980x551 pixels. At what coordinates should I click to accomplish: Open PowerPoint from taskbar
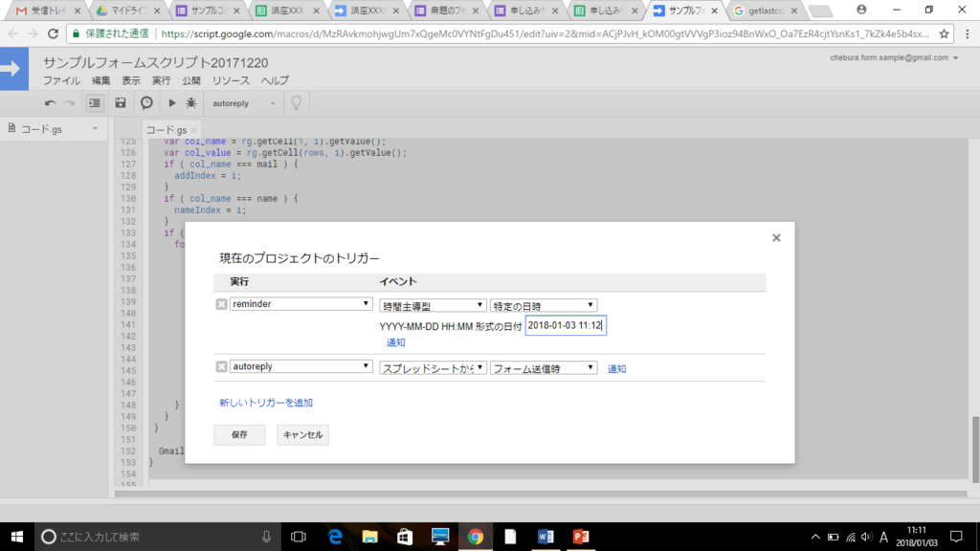[581, 537]
